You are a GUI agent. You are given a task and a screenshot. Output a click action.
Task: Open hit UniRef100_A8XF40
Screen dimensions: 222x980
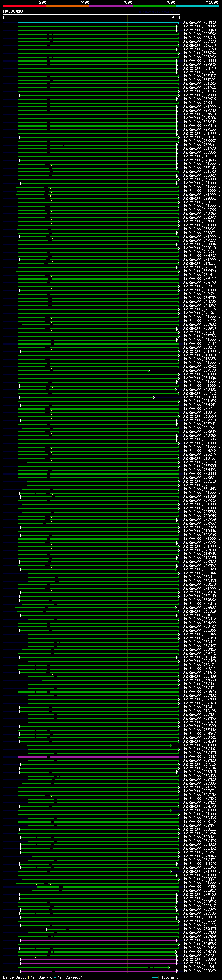point(199,821)
